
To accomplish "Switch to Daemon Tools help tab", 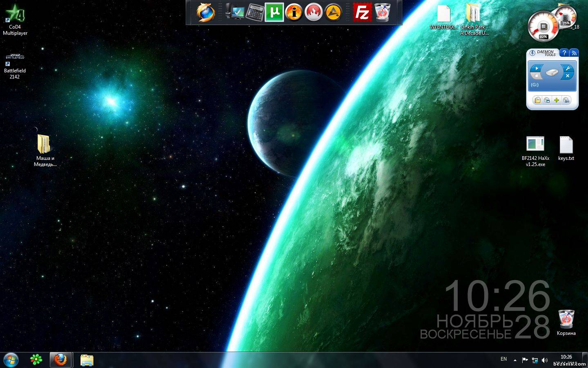I will tap(564, 53).
